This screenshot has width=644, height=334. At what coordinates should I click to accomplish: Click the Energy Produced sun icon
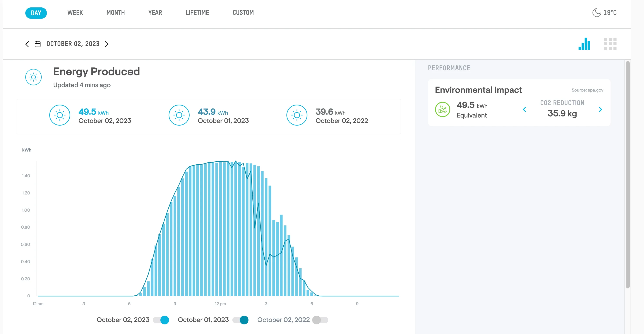pyautogui.click(x=33, y=77)
